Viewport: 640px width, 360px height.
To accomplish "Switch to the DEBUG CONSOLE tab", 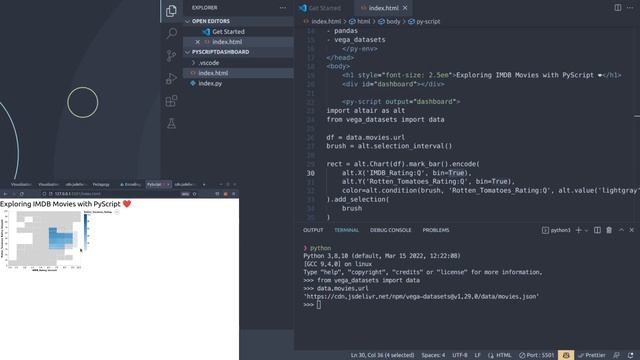I will tap(391, 230).
